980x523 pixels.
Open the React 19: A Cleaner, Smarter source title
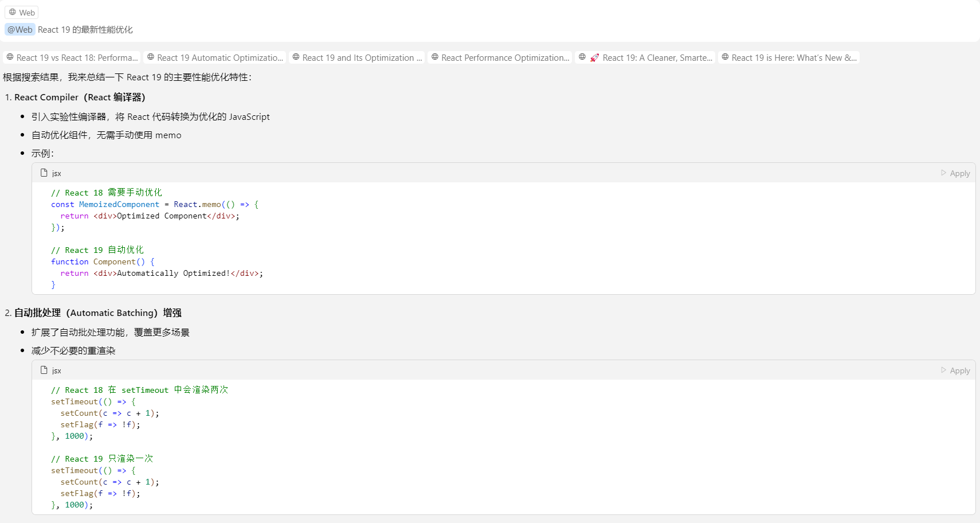[657, 57]
